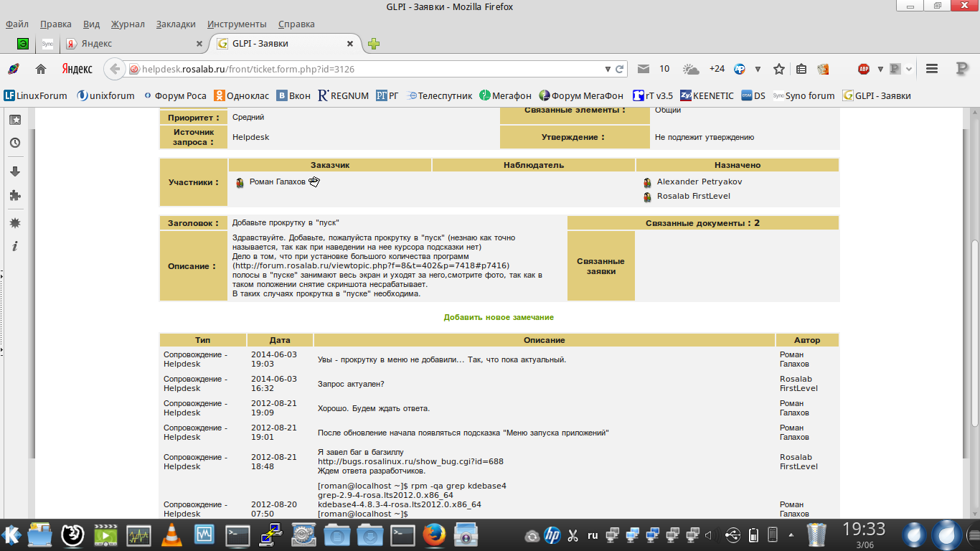The height and width of the screenshot is (551, 980).
Task: Click the Роман Галахов requester name
Action: [x=277, y=182]
